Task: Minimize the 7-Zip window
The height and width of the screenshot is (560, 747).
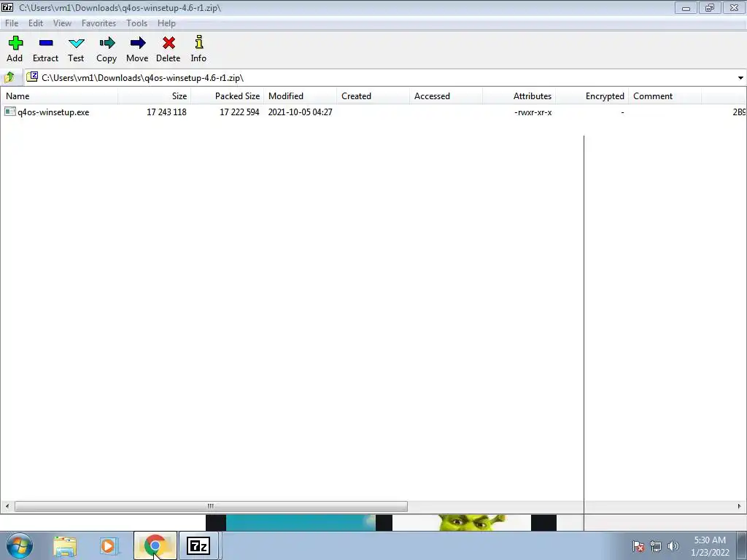Action: pyautogui.click(x=686, y=8)
